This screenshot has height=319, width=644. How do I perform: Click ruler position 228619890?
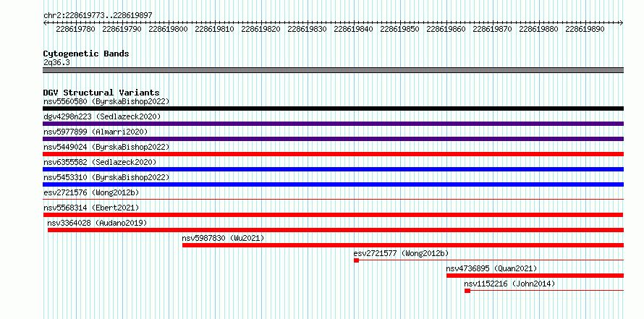pos(585,29)
